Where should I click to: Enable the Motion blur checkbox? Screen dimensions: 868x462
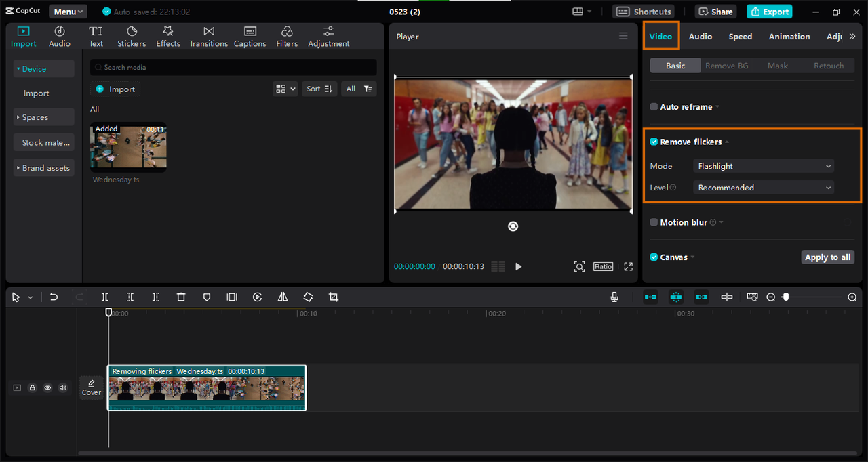(654, 222)
